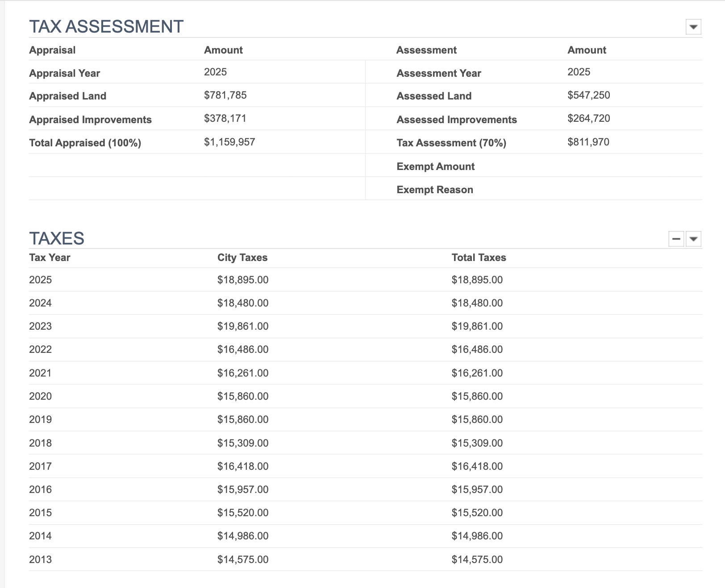725x588 pixels.
Task: Open the Taxes section dropdown arrow
Action: [693, 239]
